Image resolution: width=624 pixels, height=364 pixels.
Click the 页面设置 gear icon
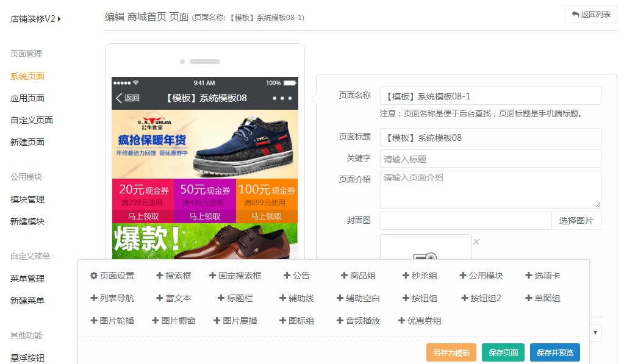pos(94,276)
